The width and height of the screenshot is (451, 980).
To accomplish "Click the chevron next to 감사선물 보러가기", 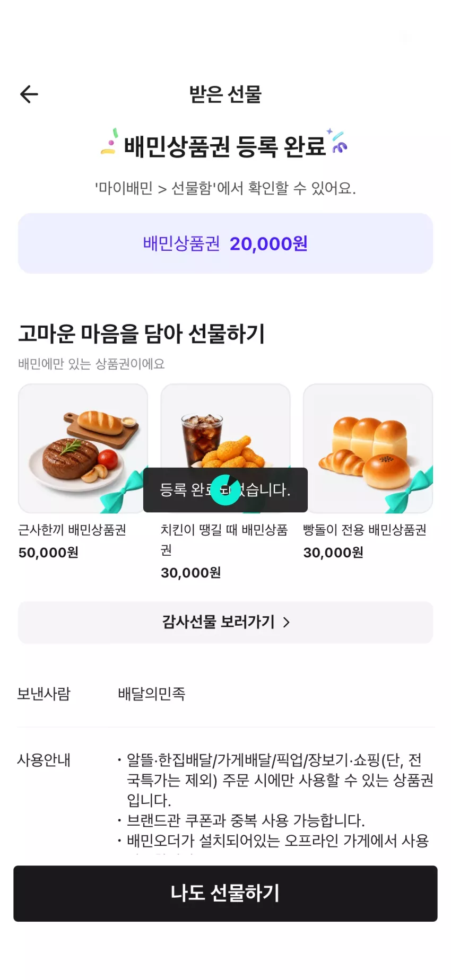I will [287, 622].
